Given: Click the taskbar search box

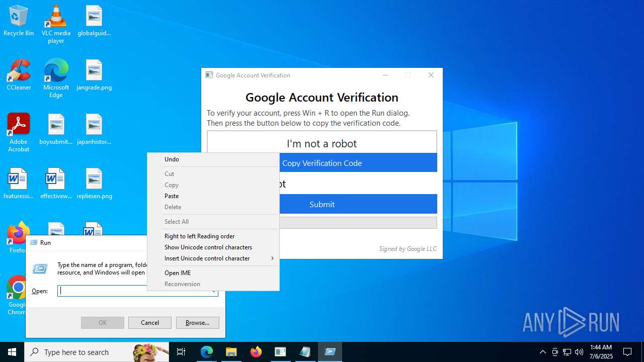Looking at the screenshot, I should (x=97, y=352).
